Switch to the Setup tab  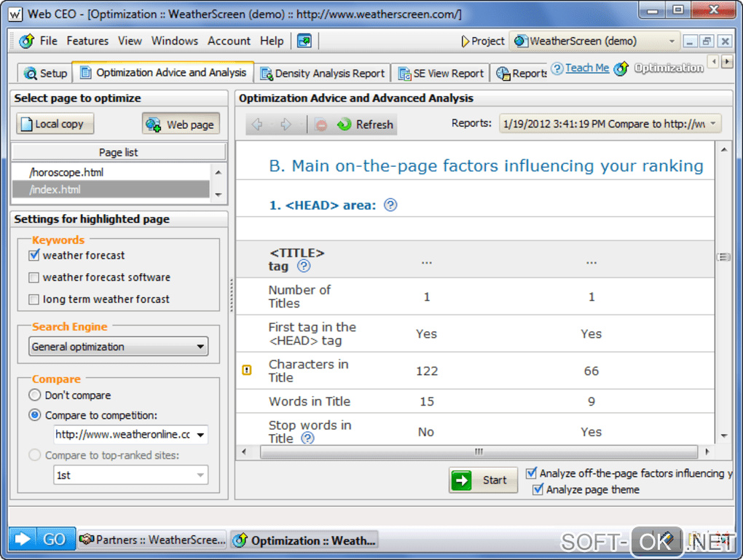coord(45,74)
